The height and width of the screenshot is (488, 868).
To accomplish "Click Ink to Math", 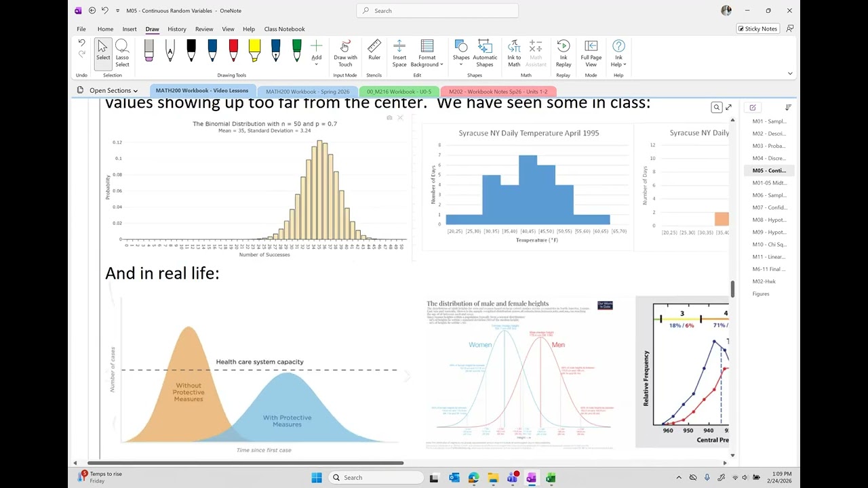I will point(514,53).
